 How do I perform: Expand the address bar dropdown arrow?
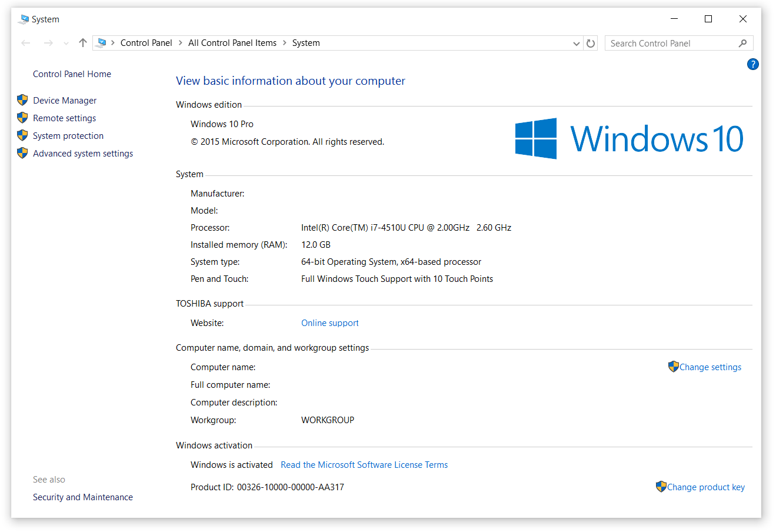[x=576, y=43]
